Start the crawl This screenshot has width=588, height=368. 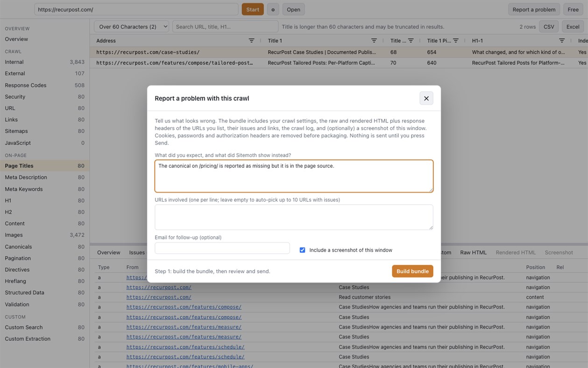[x=253, y=9]
